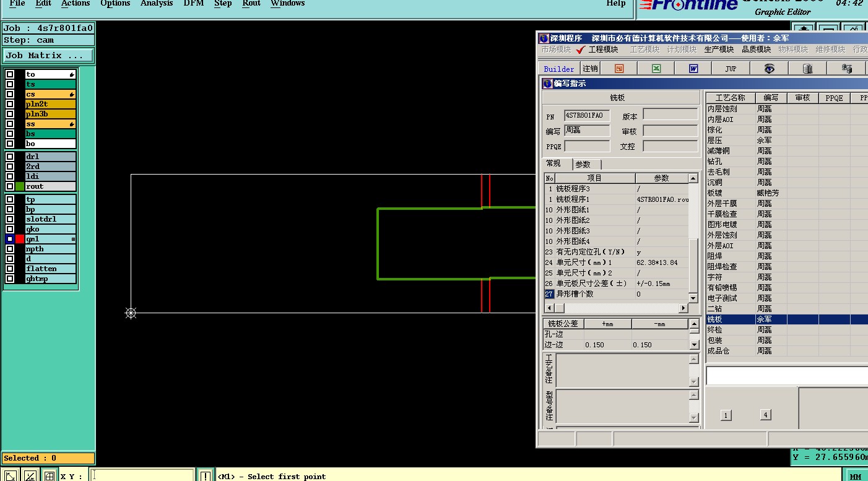Click the 铣板公差 table scroll down arrow

[x=694, y=345]
